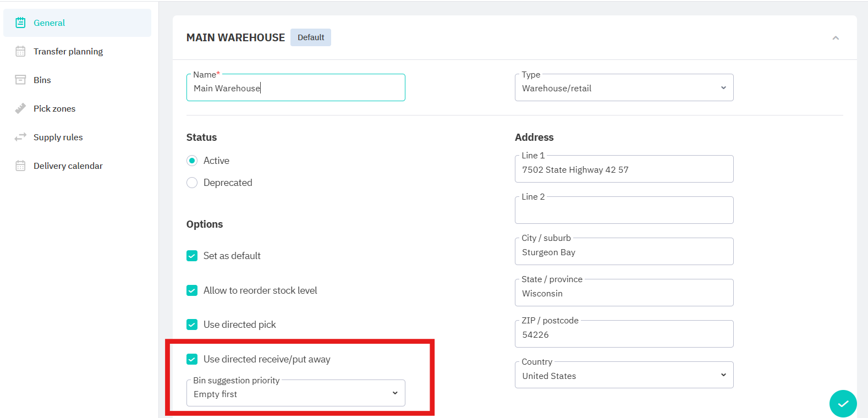Toggle Allow to reorder stock level
The height and width of the screenshot is (418, 868).
point(192,290)
